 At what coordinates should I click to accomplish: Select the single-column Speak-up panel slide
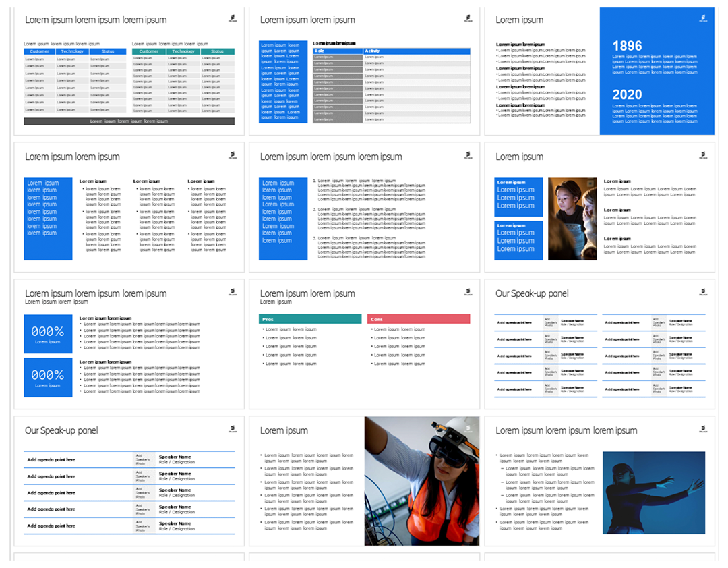[x=129, y=481]
